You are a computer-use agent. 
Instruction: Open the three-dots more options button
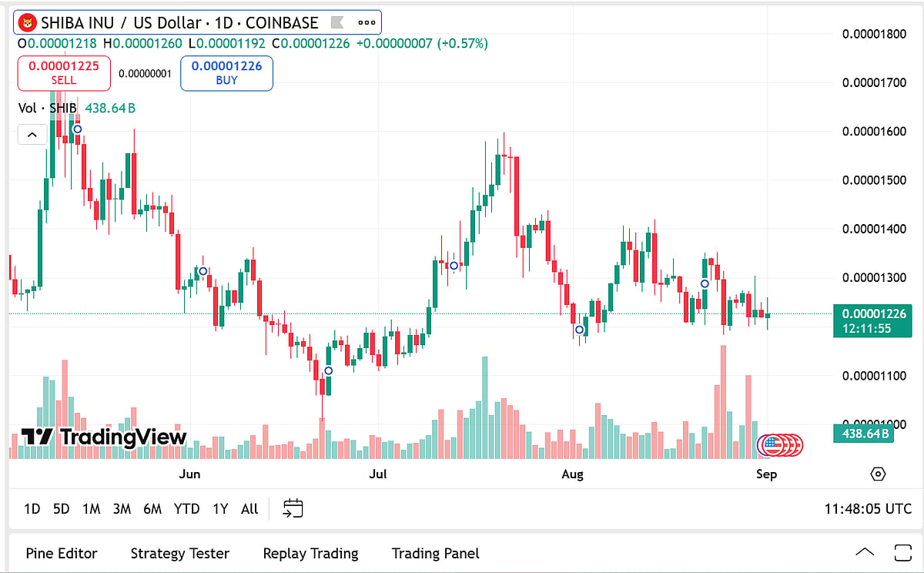point(367,22)
